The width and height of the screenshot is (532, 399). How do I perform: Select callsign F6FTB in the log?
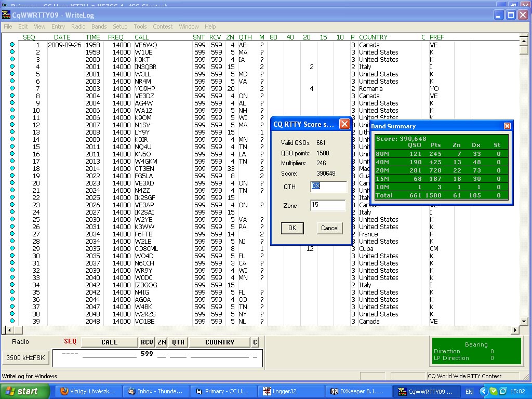coord(144,234)
